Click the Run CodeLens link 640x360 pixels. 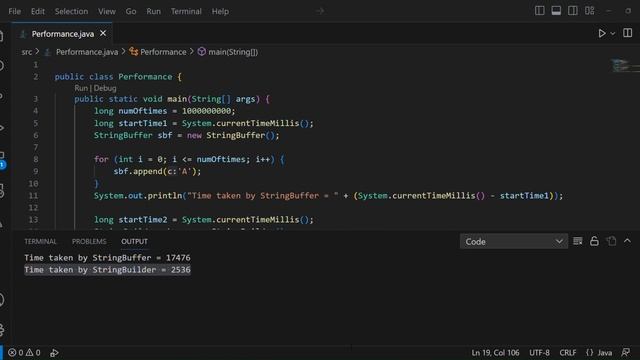81,88
